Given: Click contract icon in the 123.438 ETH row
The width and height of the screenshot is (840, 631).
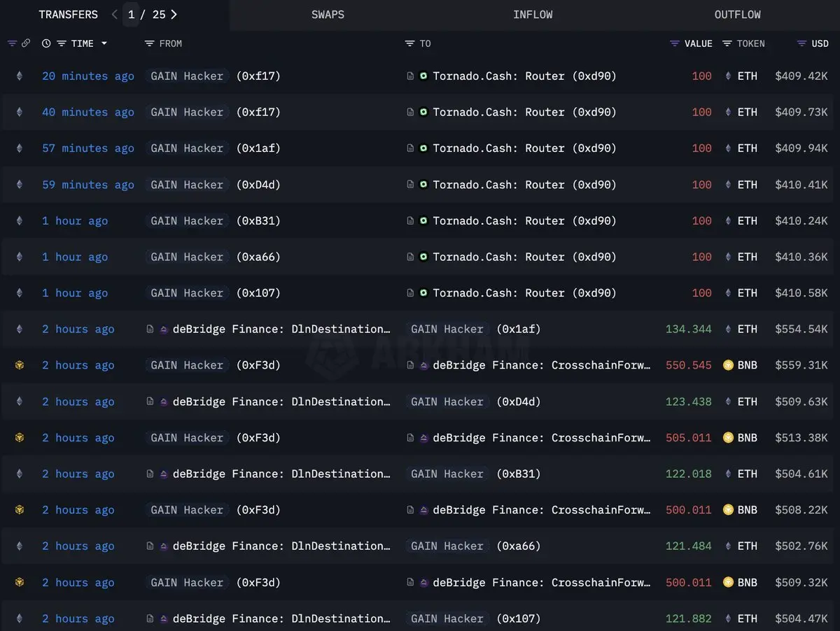Looking at the screenshot, I should click(150, 402).
